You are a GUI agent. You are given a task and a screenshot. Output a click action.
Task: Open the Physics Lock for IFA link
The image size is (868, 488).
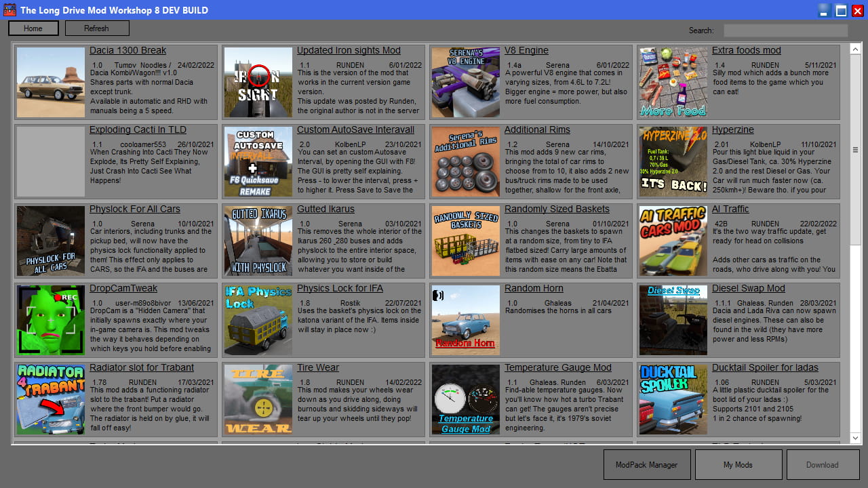click(340, 289)
